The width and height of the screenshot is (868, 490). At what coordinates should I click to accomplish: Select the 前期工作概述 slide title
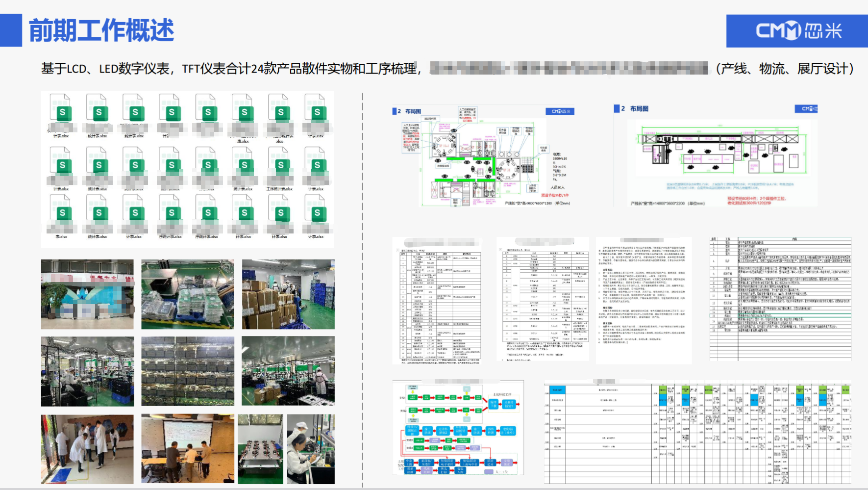click(x=101, y=30)
